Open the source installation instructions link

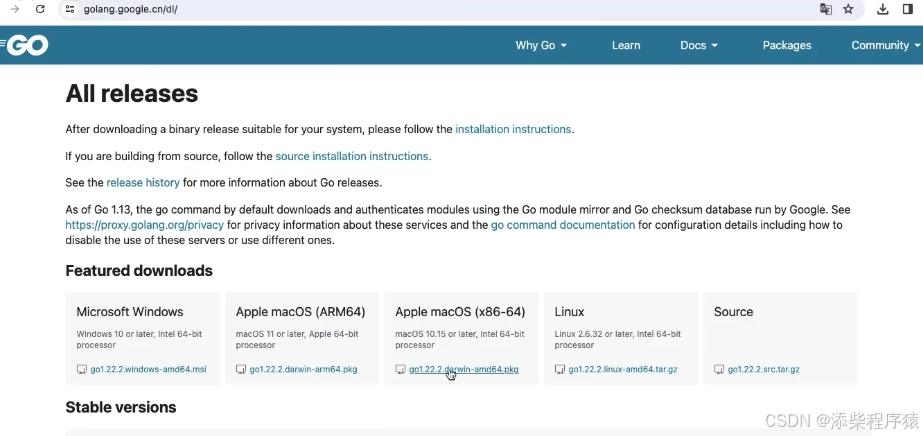[351, 156]
